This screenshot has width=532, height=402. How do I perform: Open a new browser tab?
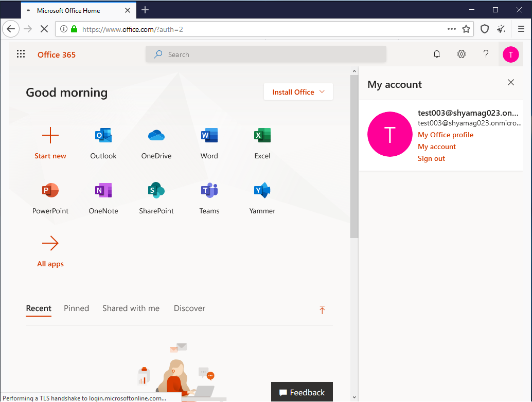[145, 10]
